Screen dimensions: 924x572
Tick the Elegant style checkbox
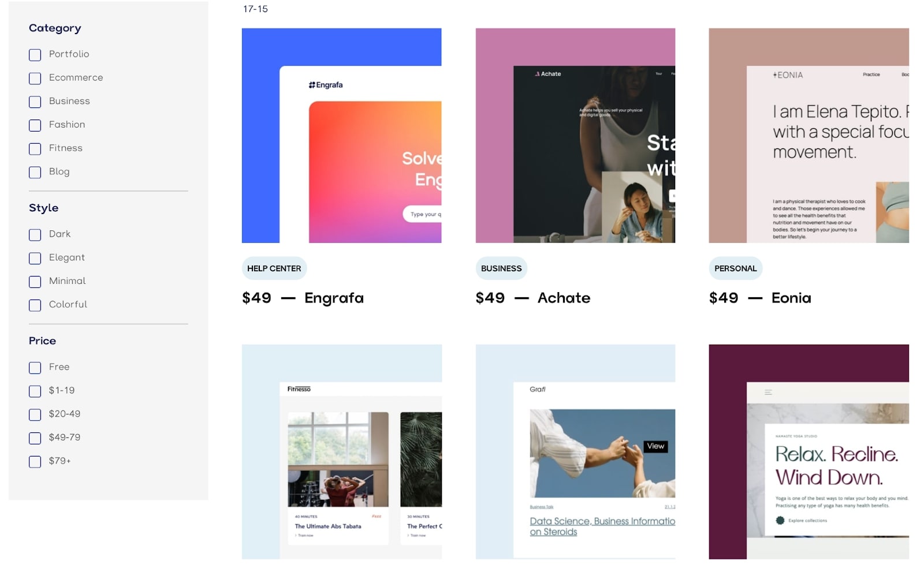(35, 259)
